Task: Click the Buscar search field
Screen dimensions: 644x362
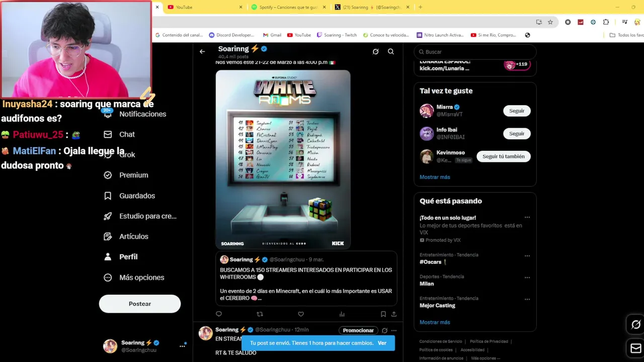Action: coord(475,52)
